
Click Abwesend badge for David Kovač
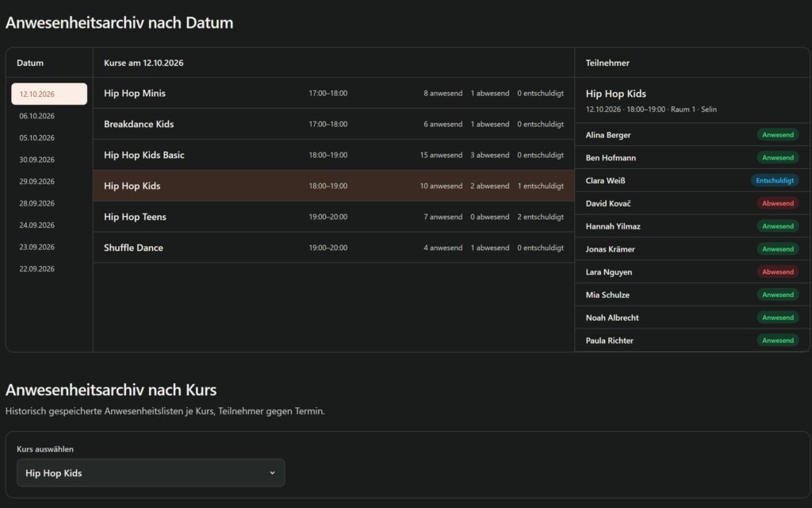(778, 203)
